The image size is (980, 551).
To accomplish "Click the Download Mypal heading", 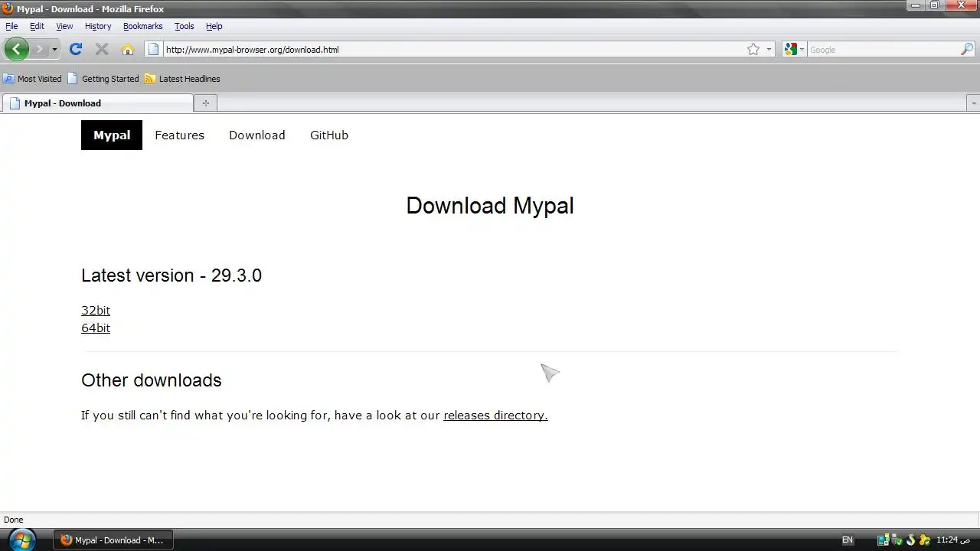I will pos(490,205).
